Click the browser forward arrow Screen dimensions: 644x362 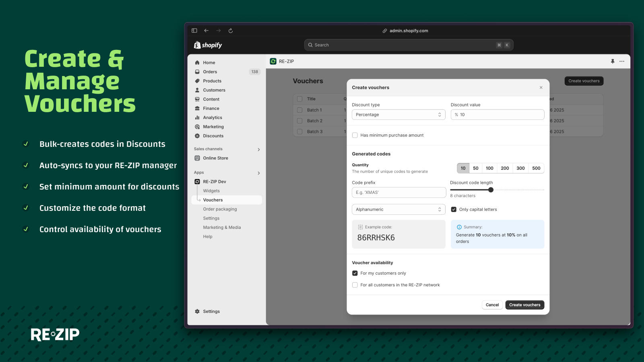[x=219, y=31]
